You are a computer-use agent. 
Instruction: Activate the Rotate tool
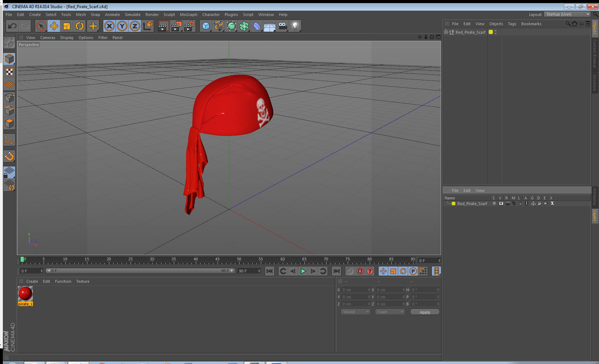[x=79, y=26]
